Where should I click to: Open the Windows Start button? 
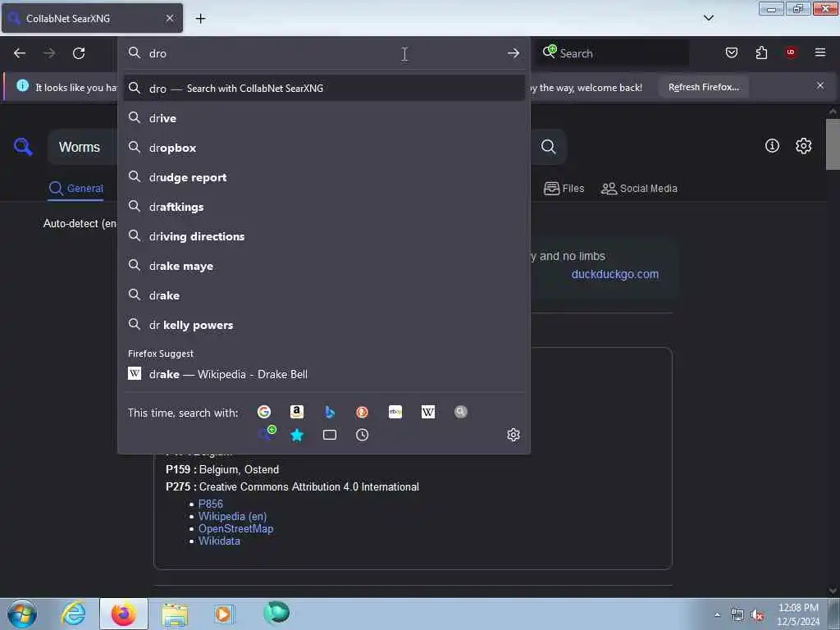pos(22,614)
